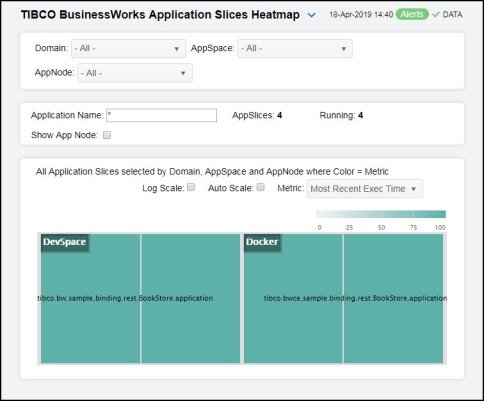Screen dimensions: 484x401
Task: Click the dashboard title text
Action: [x=160, y=15]
